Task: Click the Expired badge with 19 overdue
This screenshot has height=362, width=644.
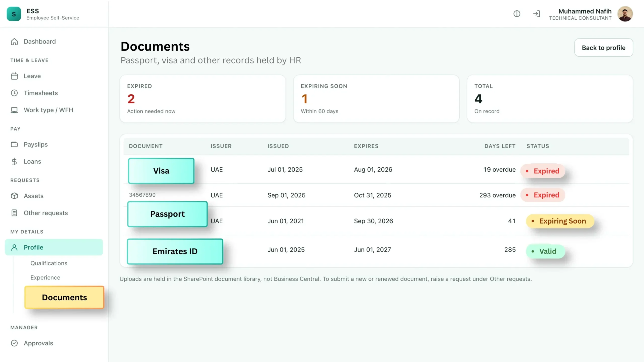Action: [x=543, y=171]
